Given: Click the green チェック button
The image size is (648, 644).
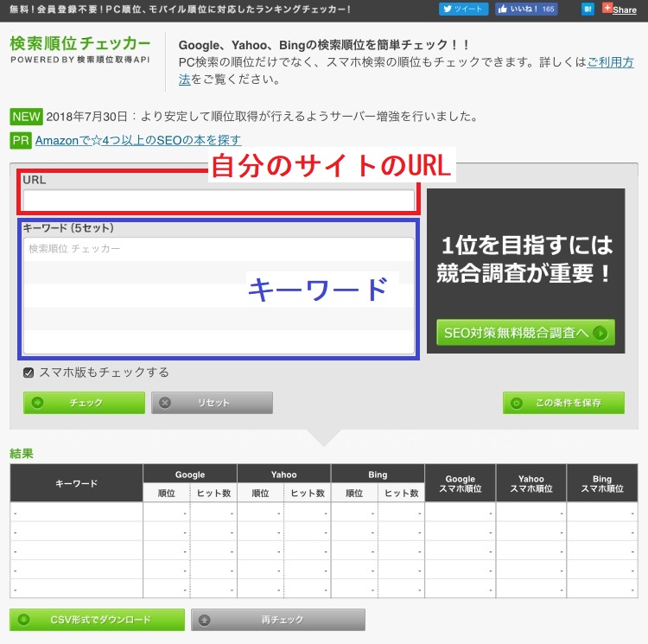Looking at the screenshot, I should pos(84,403).
